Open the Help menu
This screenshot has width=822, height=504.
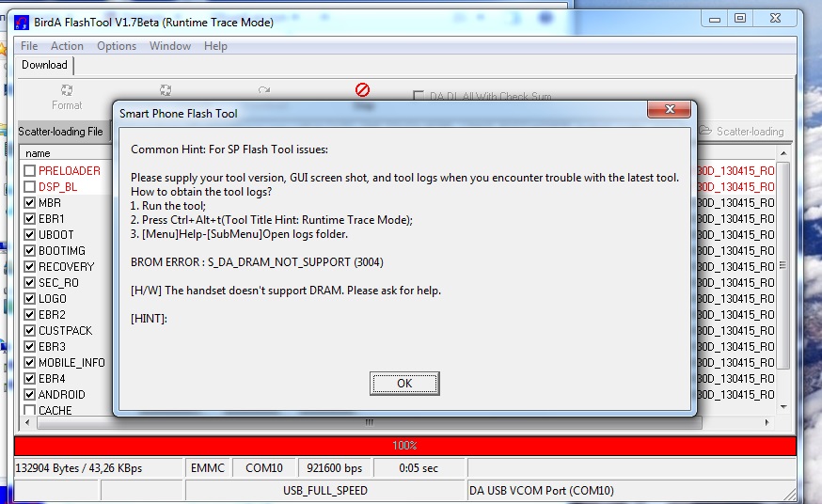215,46
